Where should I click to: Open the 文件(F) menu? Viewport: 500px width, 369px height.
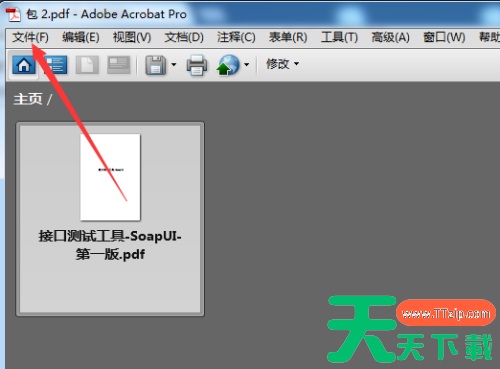coord(30,37)
